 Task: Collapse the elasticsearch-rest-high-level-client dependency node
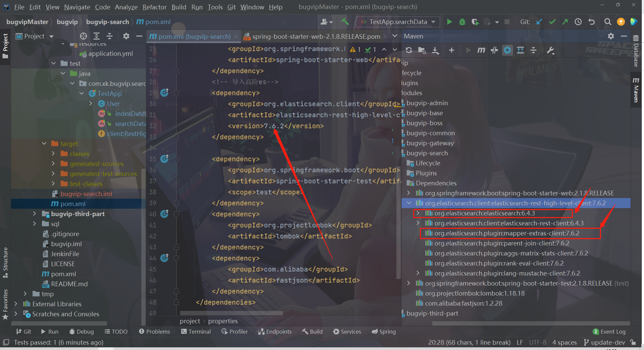tap(409, 203)
